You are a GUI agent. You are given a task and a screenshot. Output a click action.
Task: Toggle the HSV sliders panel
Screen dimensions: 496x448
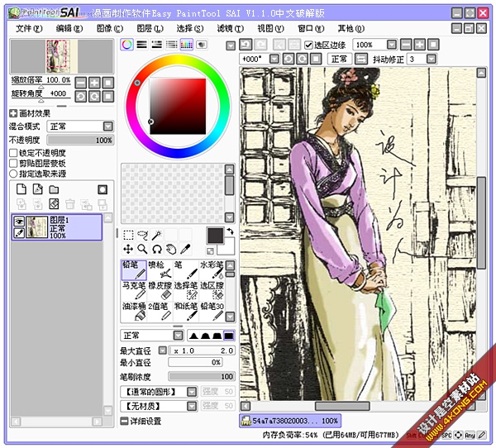[x=156, y=45]
